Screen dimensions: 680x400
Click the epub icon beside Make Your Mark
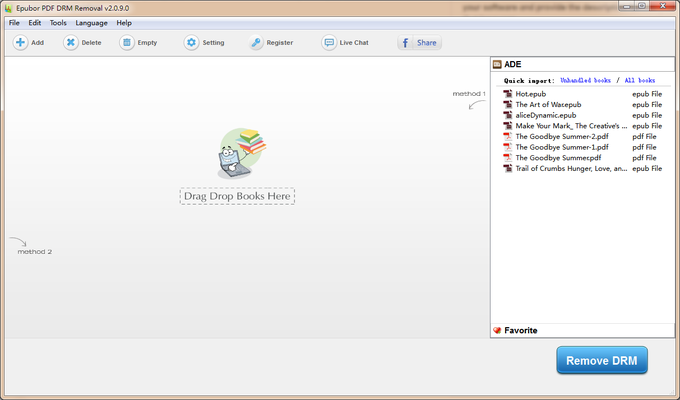[507, 126]
